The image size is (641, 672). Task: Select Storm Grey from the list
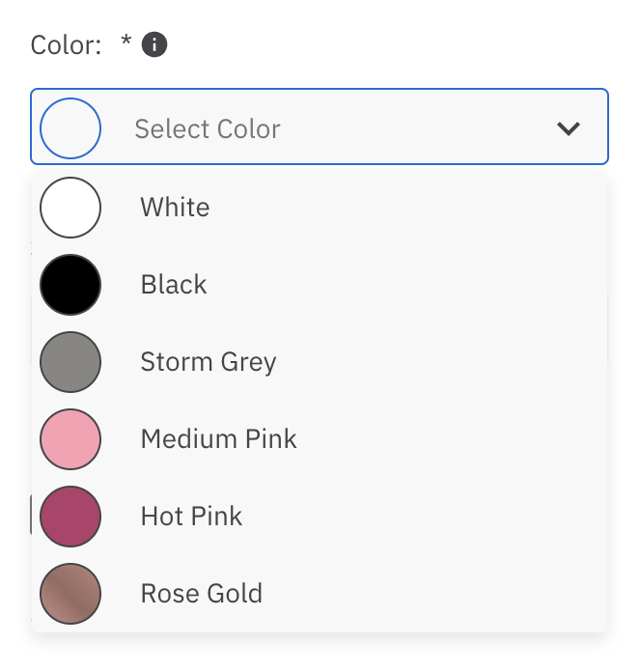pos(209,363)
